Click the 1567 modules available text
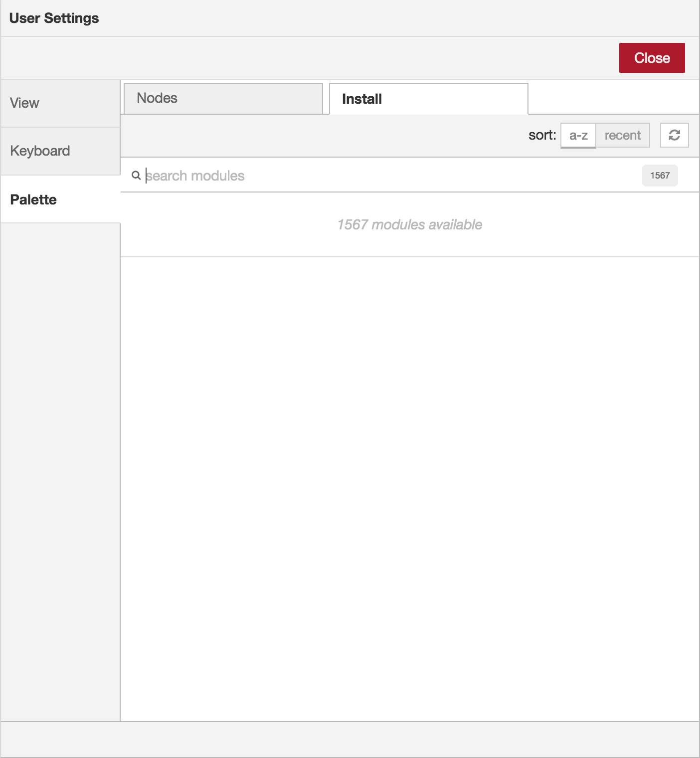 pos(409,224)
